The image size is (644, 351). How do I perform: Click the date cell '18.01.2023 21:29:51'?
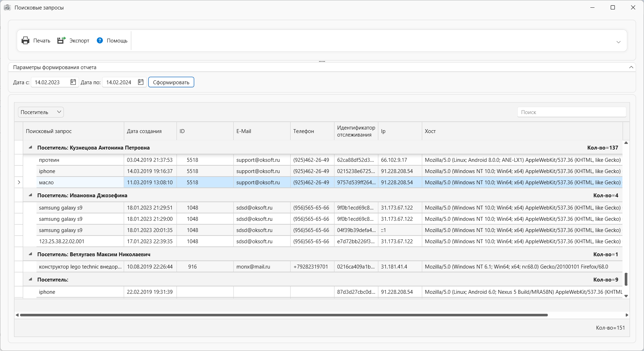pos(150,208)
